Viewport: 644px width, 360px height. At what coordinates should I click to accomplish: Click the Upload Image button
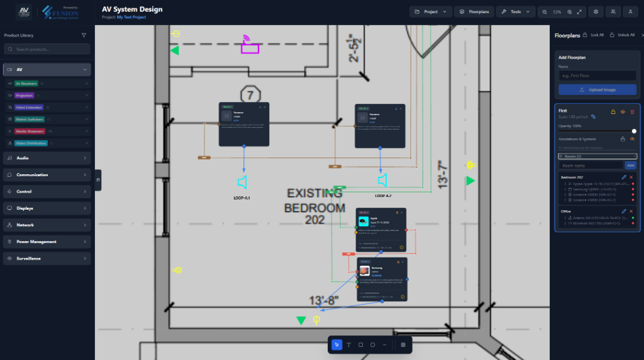click(x=597, y=89)
